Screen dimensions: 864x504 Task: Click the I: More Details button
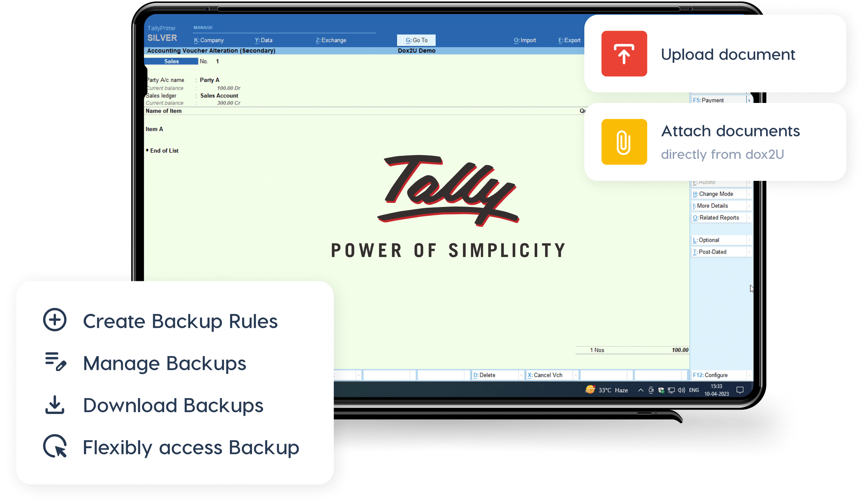[719, 206]
